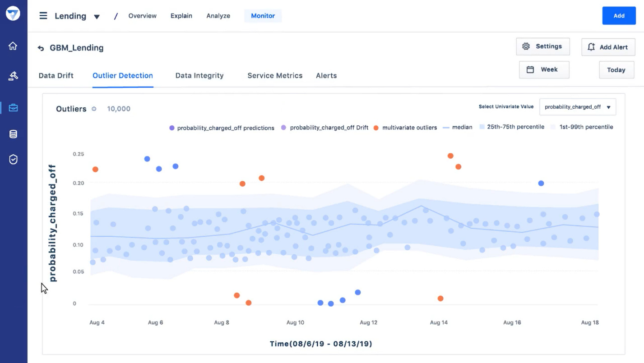Open the Settings button
The width and height of the screenshot is (644, 363).
pyautogui.click(x=543, y=46)
